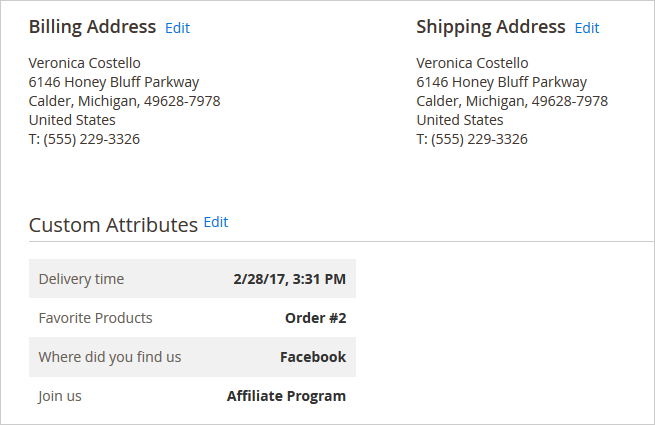Image resolution: width=655 pixels, height=425 pixels.
Task: Click the Favorite Products label
Action: click(x=95, y=318)
